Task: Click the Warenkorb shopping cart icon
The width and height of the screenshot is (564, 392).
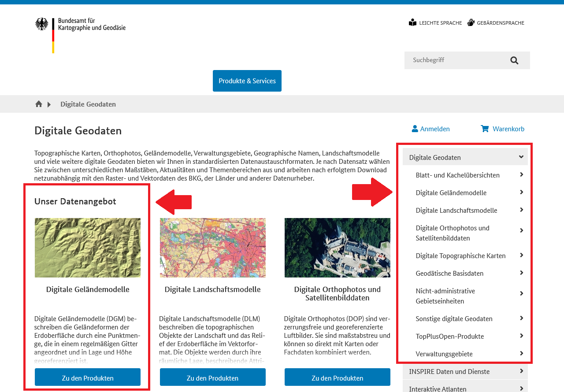Action: pos(485,129)
